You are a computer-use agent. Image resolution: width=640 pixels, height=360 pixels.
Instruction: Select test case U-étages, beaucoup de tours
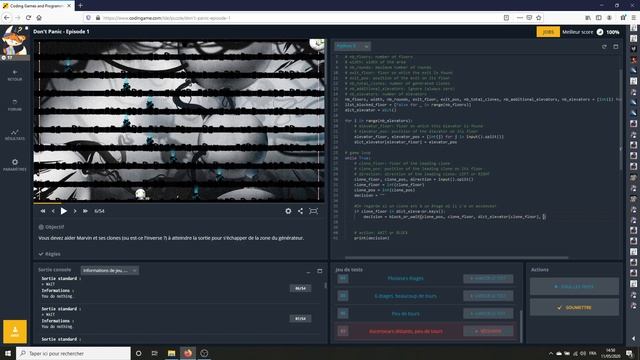click(x=405, y=296)
